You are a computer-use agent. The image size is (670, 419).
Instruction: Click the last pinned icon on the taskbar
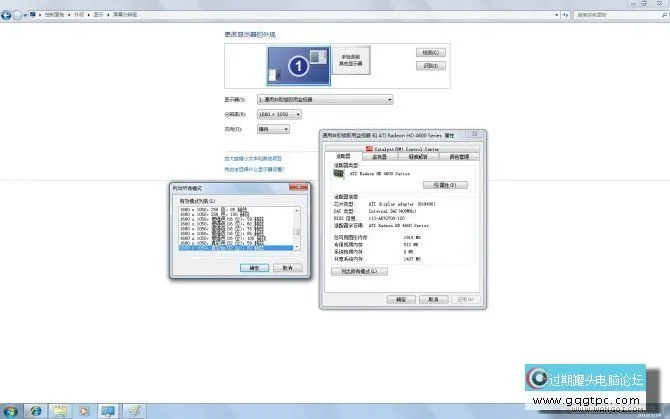tap(134, 411)
